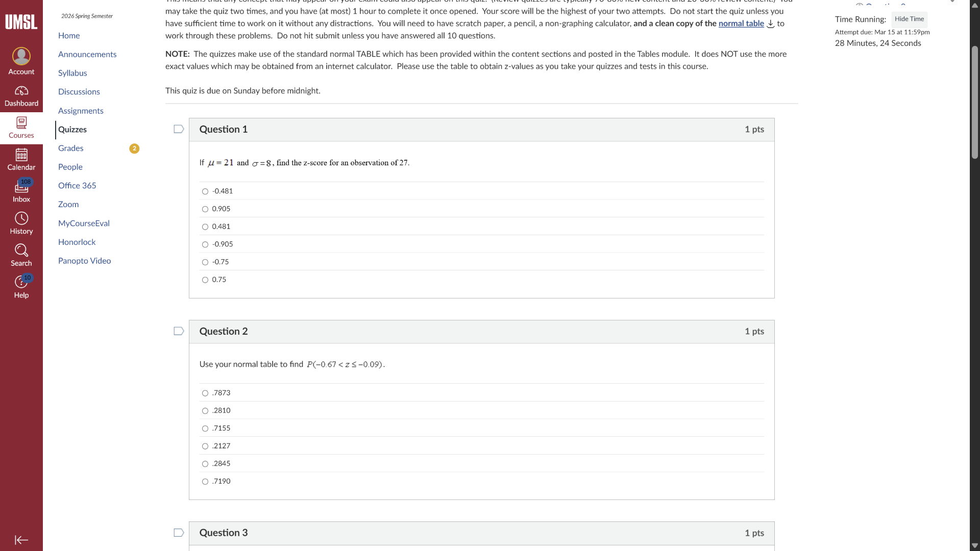Open the Account profile icon

pyautogui.click(x=21, y=56)
